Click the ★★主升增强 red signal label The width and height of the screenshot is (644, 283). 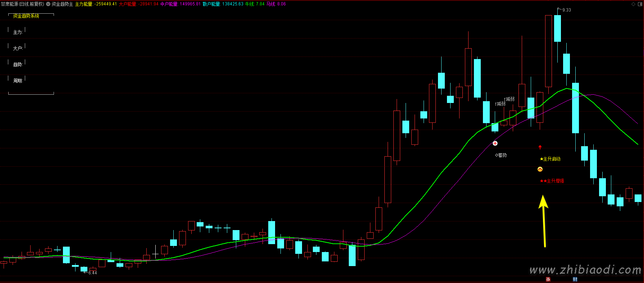pyautogui.click(x=552, y=181)
